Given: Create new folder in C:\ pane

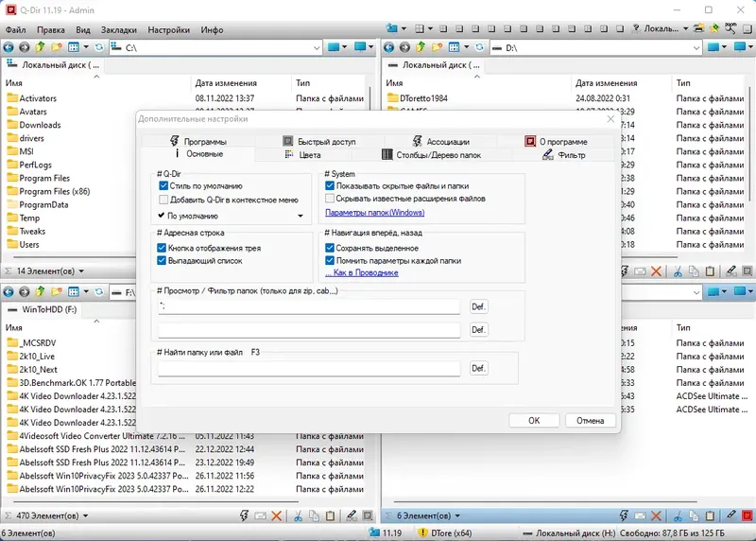Looking at the screenshot, I should coord(57,47).
